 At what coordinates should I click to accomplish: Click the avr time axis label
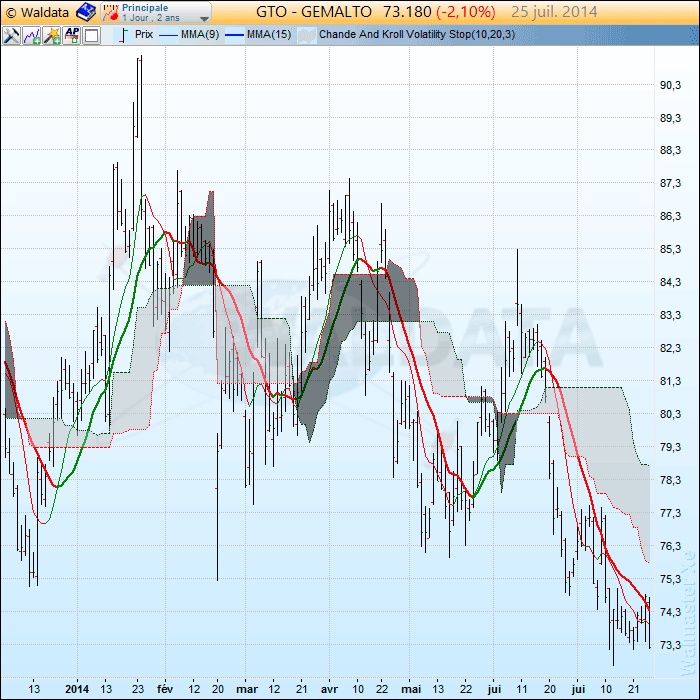pyautogui.click(x=329, y=689)
